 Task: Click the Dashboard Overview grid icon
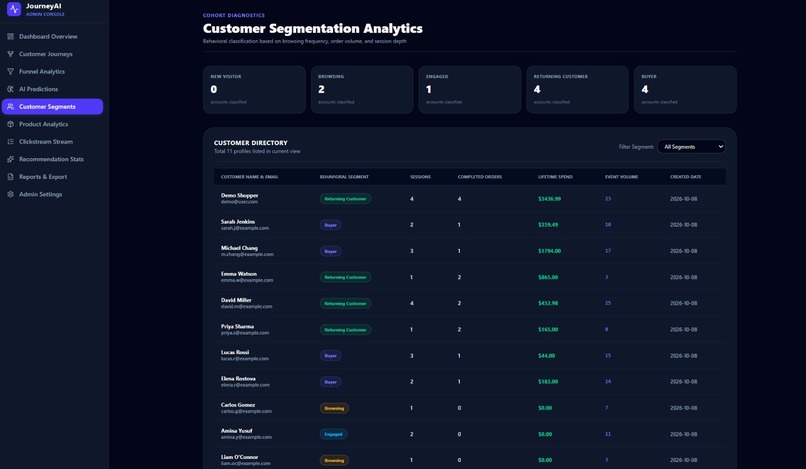coord(10,37)
